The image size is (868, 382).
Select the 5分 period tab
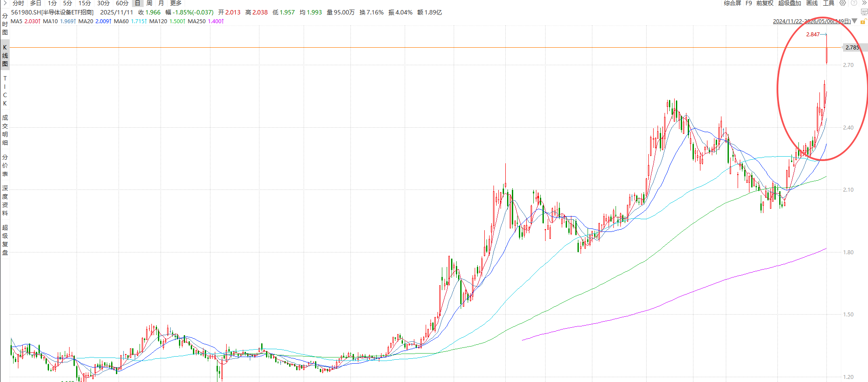coord(67,3)
